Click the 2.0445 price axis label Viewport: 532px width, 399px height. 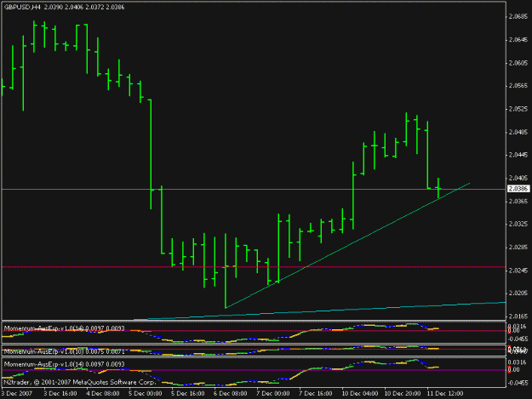click(x=518, y=155)
